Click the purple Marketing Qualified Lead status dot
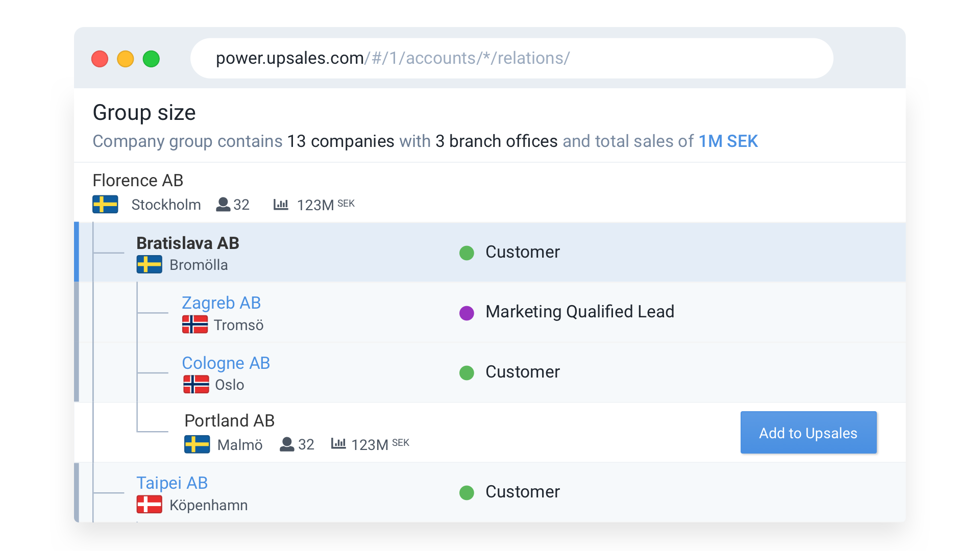Viewport: 980px width, 551px height. 467,313
